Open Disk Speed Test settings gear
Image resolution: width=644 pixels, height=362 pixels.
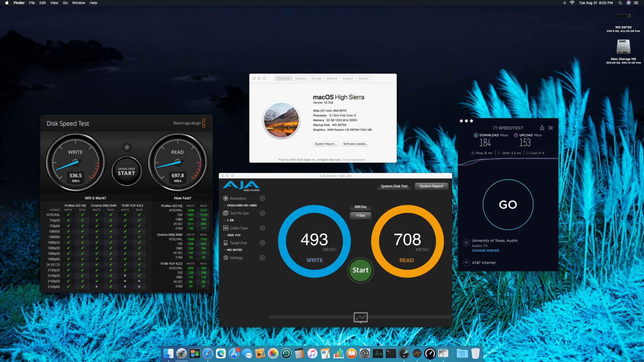[x=127, y=147]
